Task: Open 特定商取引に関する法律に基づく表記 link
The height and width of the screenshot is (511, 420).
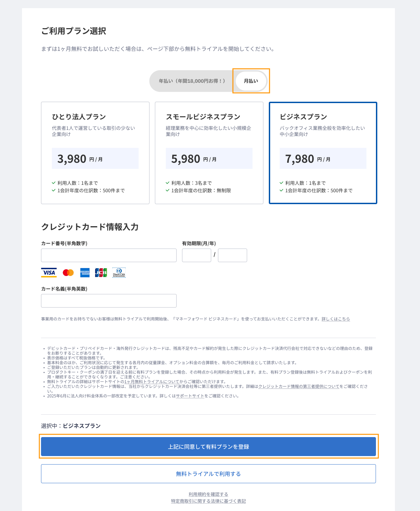Action: (x=208, y=501)
